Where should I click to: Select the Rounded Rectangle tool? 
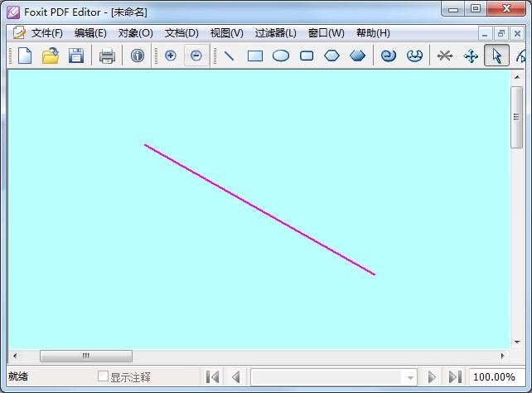tap(307, 56)
